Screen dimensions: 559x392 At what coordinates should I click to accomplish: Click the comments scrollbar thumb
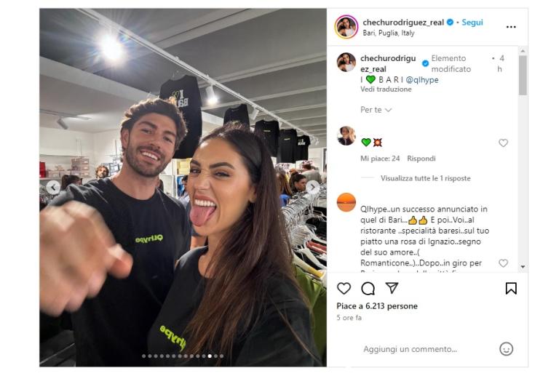pyautogui.click(x=523, y=75)
